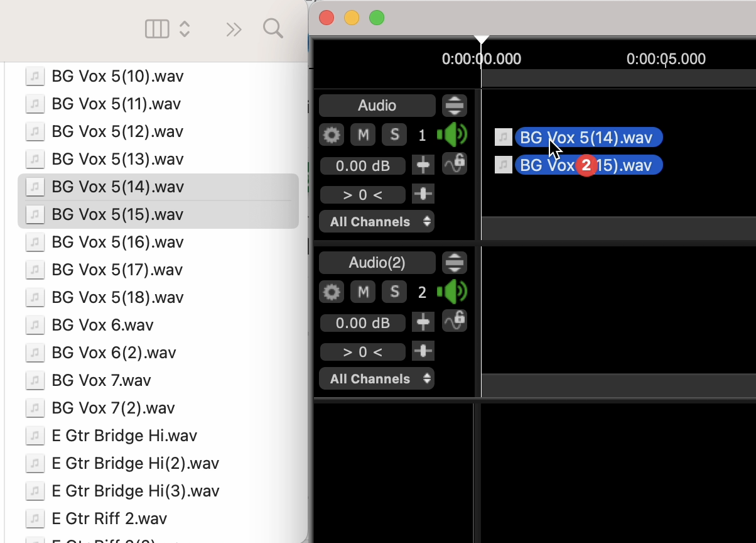
Task: Click the Audio track name button
Action: point(377,106)
